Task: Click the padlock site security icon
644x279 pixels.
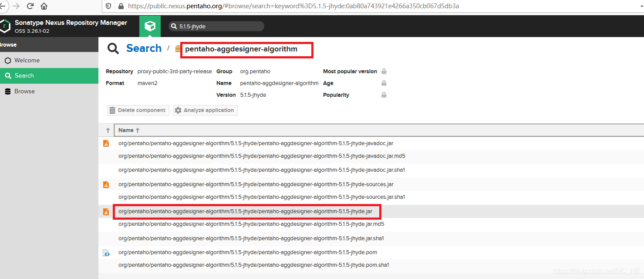Action: [x=120, y=6]
